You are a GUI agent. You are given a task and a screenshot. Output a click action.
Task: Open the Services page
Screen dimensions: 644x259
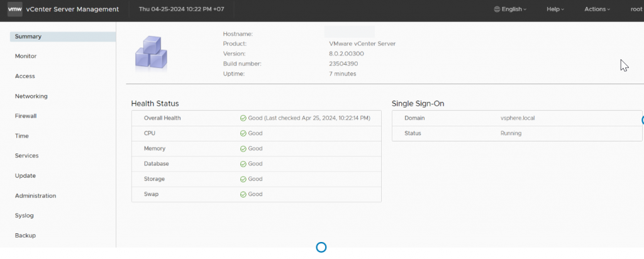point(27,156)
